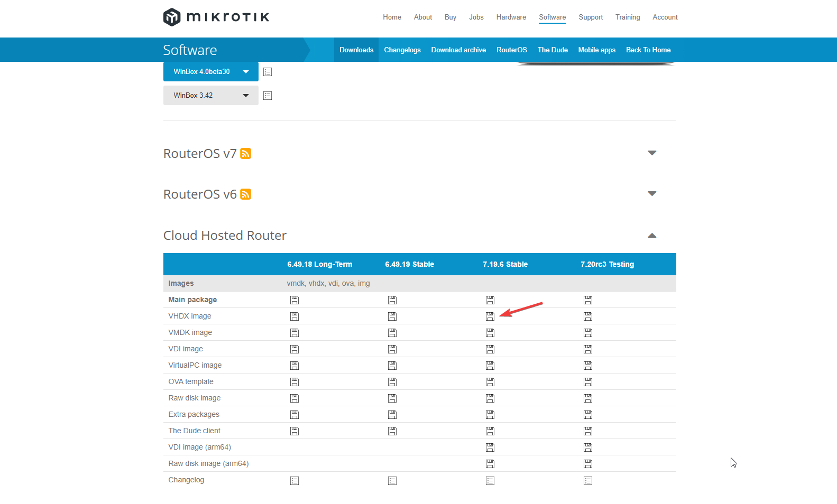
Task: Open WinBox 3.42 dropdown button
Action: pos(211,95)
